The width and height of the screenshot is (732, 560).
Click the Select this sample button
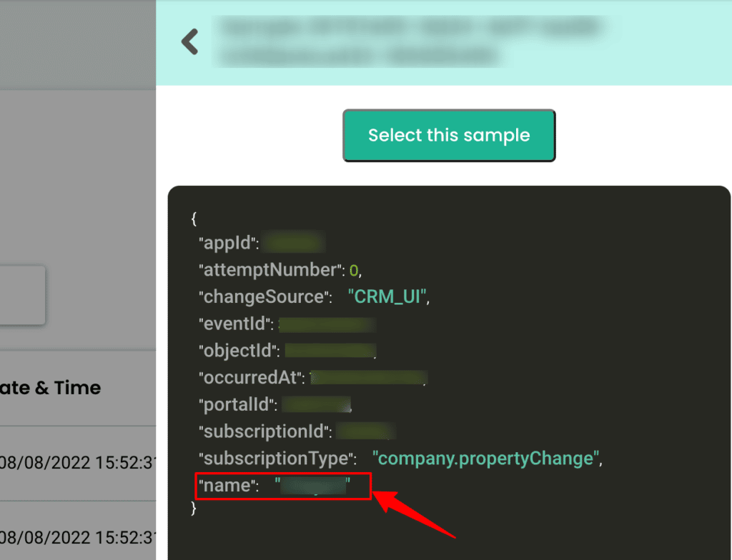coord(449,135)
